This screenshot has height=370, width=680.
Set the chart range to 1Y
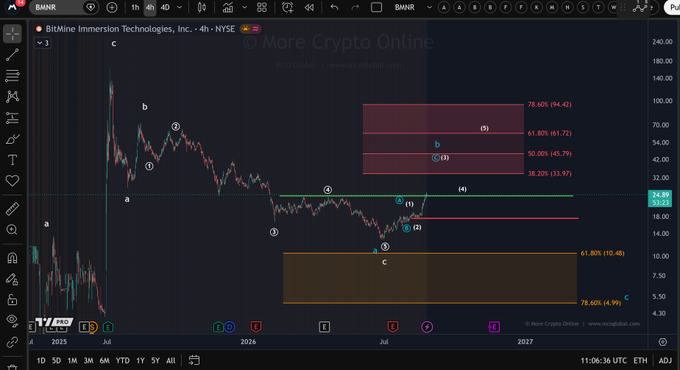click(141, 360)
